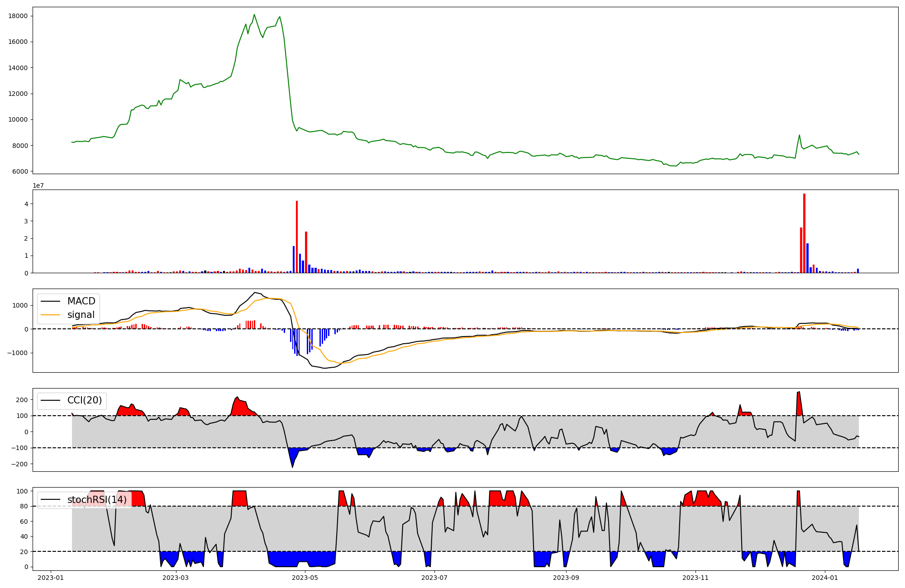Screen dimensions: 905x588
Task: Select the 2024-01 date axis label
Action: (x=825, y=578)
